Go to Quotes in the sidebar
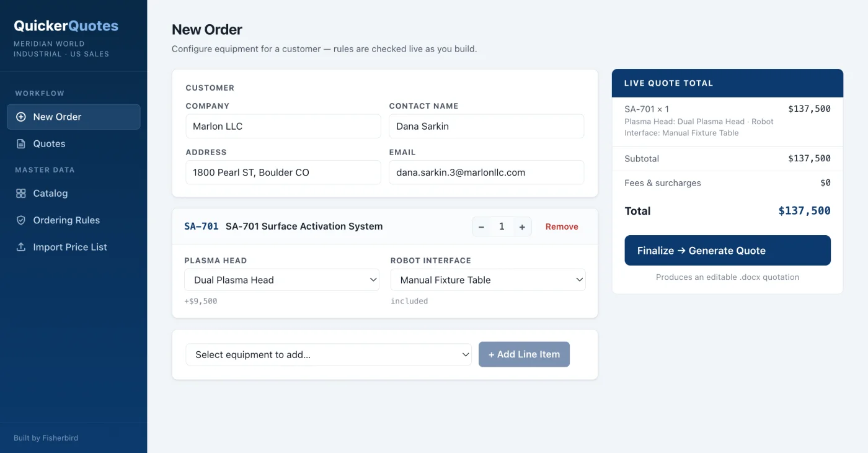868x453 pixels. pyautogui.click(x=74, y=144)
